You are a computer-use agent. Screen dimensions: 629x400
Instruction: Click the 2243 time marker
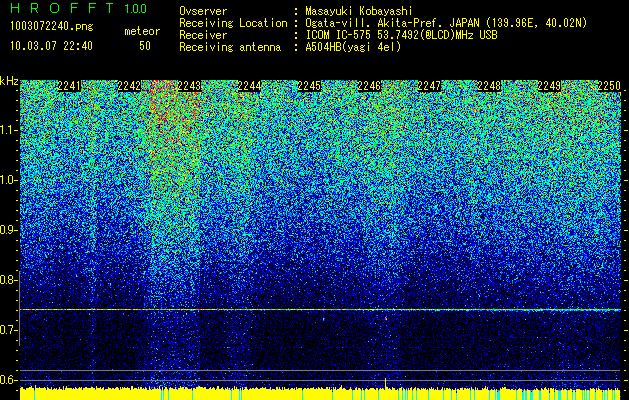pos(189,86)
